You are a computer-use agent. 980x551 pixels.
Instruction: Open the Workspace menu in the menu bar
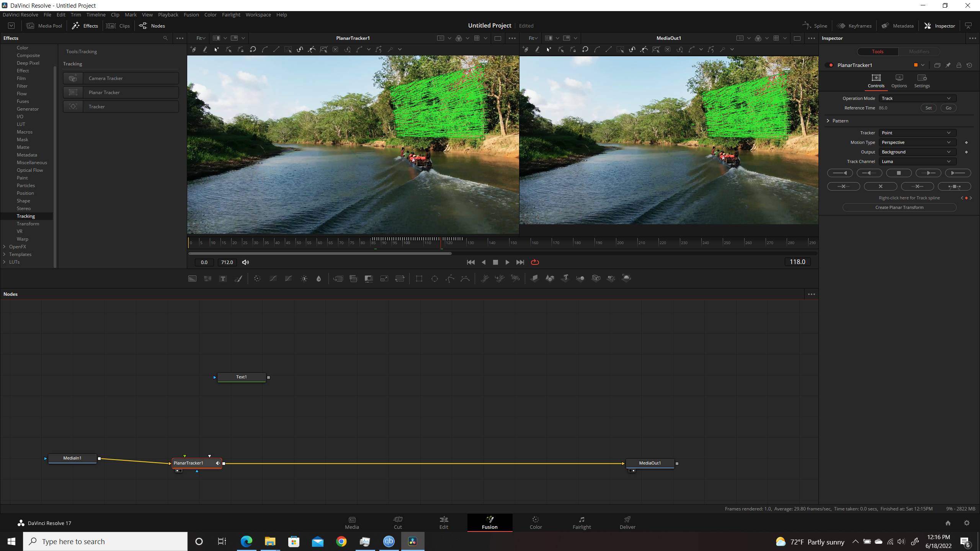[x=258, y=15]
